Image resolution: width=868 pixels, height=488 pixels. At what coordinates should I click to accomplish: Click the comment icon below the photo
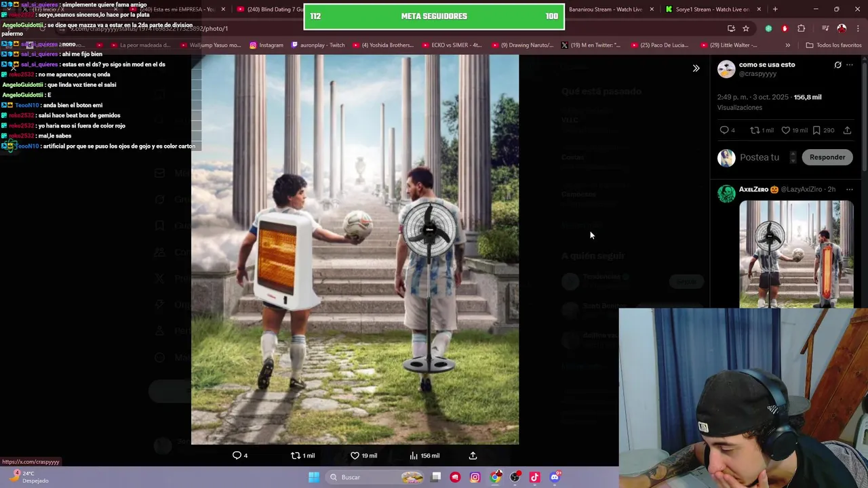237,455
